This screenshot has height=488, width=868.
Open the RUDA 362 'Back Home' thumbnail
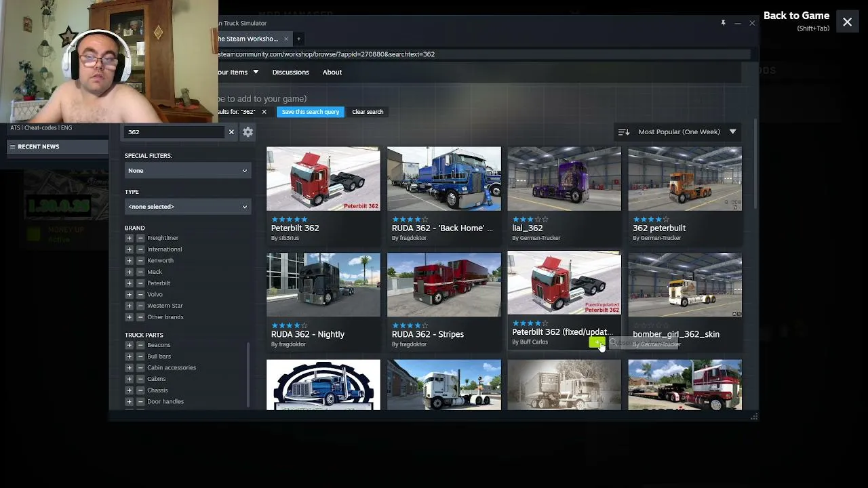(x=444, y=179)
